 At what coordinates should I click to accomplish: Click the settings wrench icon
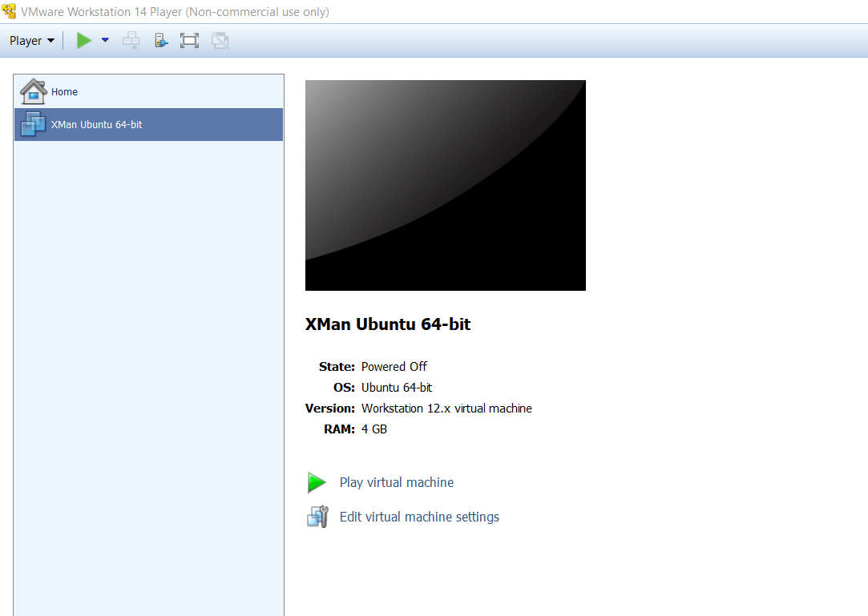(317, 517)
